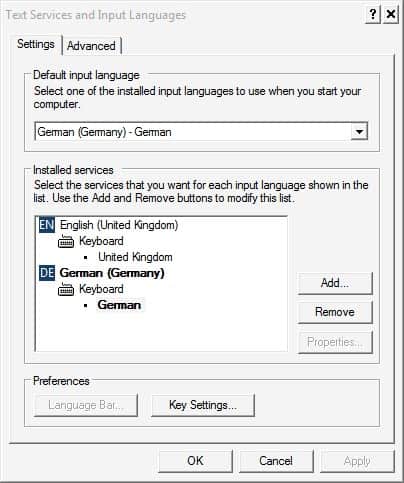Viewport: 404px width, 483px height.
Task: Switch to the Advanced tab
Action: click(x=91, y=46)
